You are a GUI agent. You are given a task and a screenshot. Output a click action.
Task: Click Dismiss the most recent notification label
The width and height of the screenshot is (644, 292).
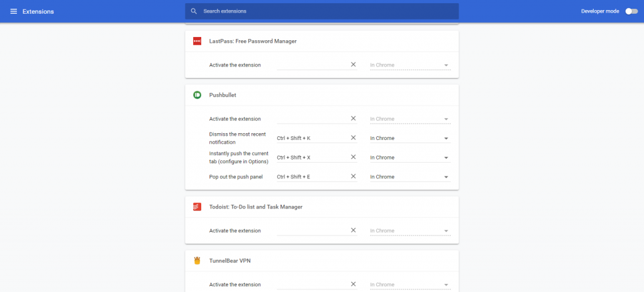237,138
